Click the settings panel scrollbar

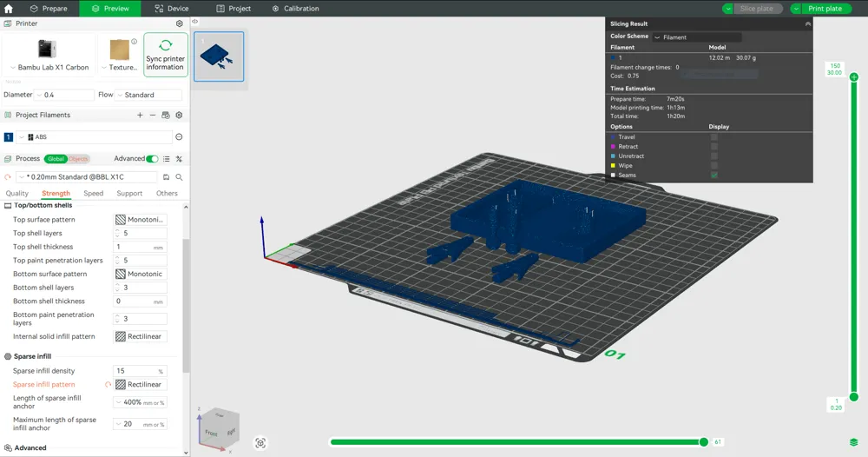coord(186,306)
